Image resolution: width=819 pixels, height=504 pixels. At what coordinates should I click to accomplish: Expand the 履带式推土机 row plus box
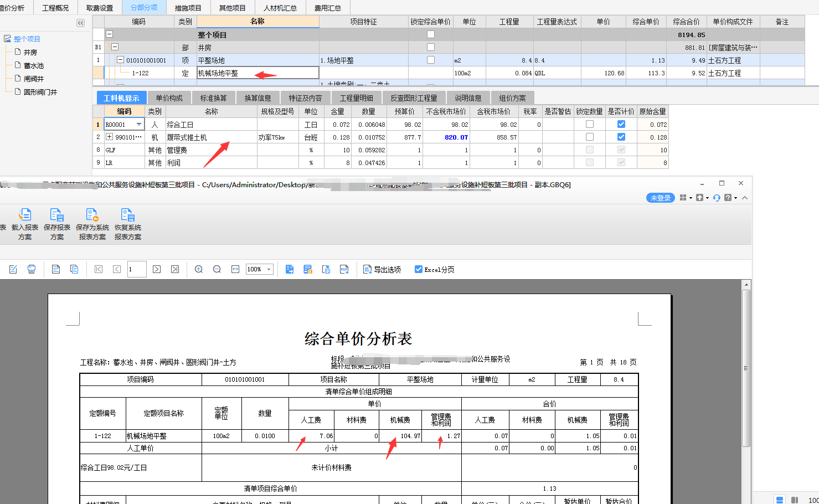[x=109, y=137]
